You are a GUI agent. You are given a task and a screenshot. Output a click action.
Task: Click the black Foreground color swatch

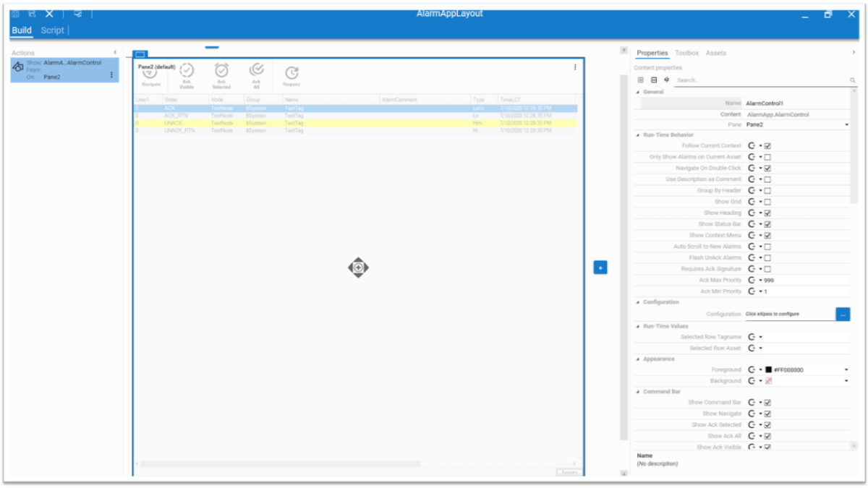(x=768, y=370)
